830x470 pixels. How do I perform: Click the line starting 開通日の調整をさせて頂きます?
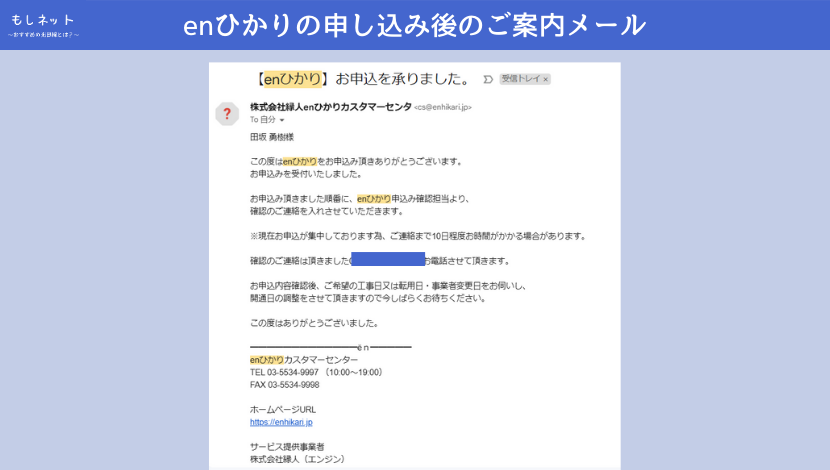coord(368,298)
